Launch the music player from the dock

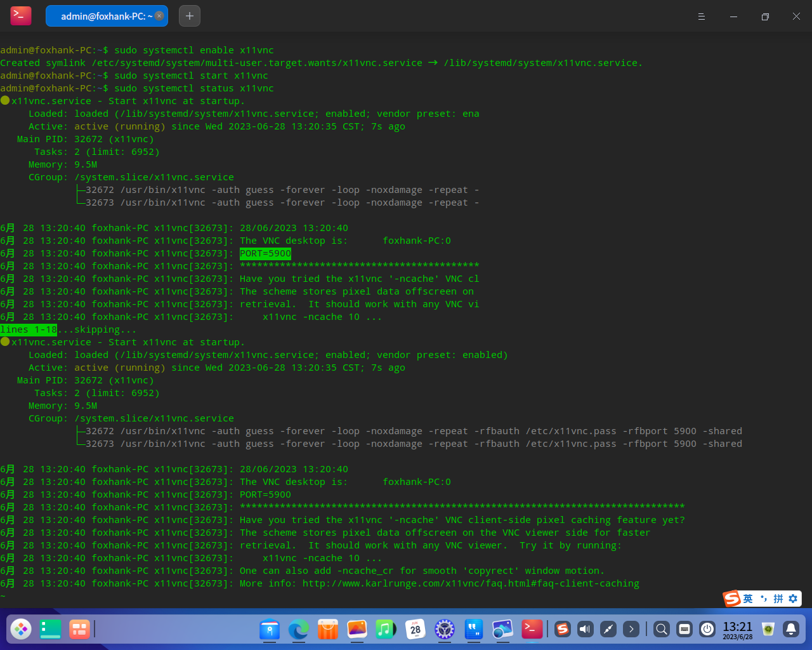point(386,629)
